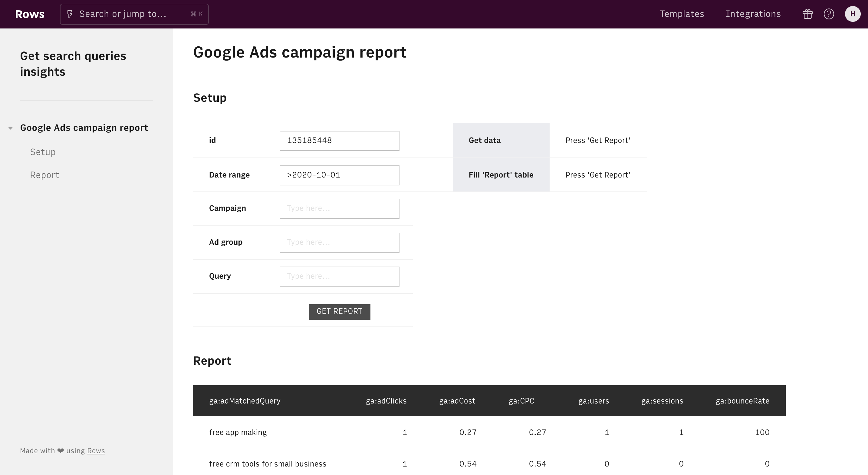Click the Date range input field
Screen dimensions: 868x475
pyautogui.click(x=339, y=175)
